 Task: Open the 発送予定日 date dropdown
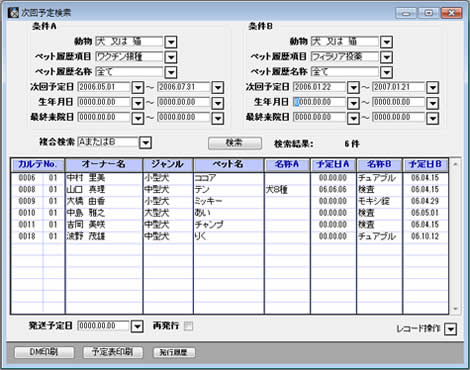click(137, 326)
